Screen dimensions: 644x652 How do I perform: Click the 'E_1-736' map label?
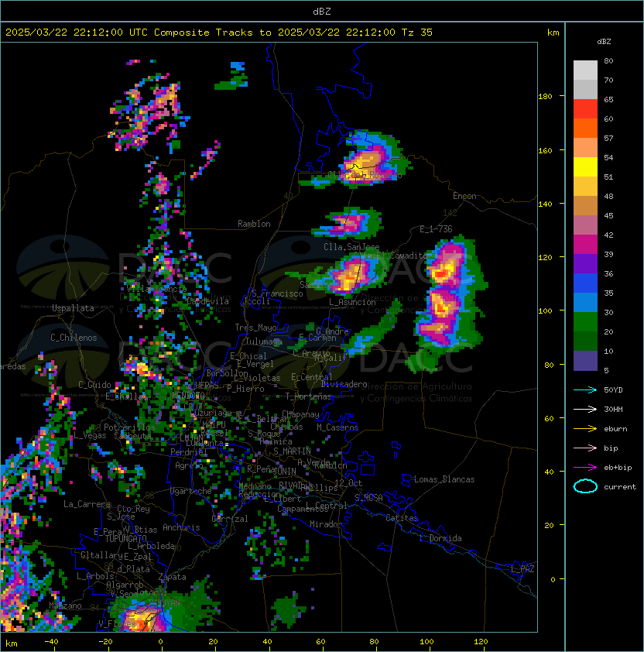click(x=436, y=229)
